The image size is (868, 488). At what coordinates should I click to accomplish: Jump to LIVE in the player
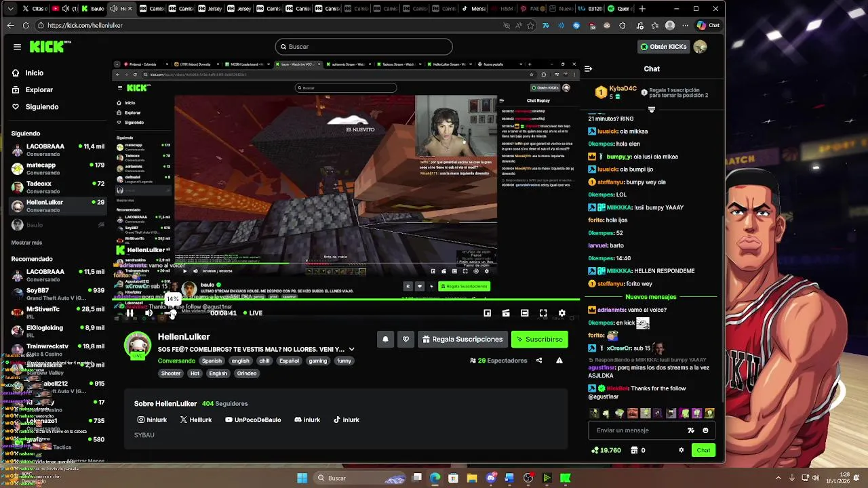tap(252, 313)
